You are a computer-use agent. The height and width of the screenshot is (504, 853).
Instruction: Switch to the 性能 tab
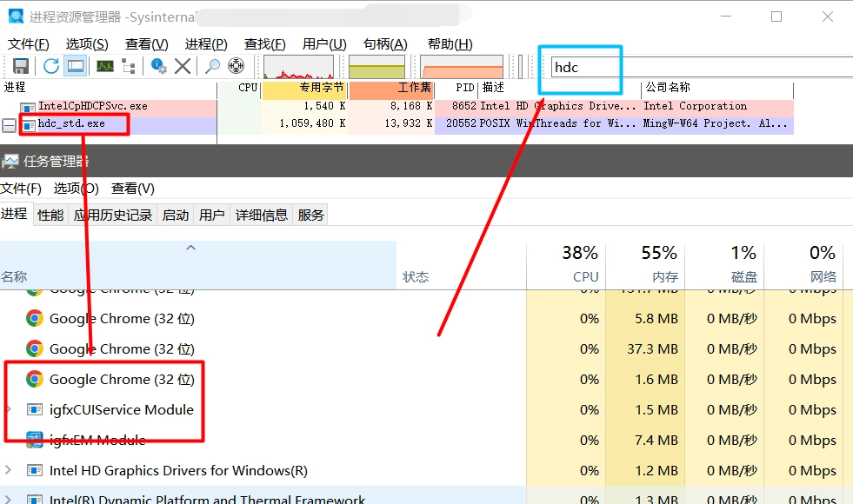pos(50,216)
